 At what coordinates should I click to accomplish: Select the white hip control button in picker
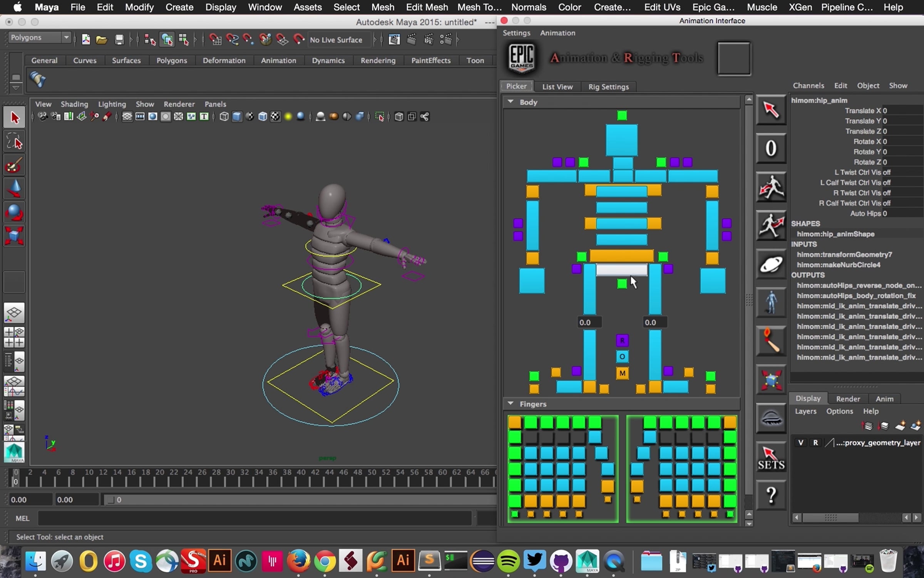[622, 270]
